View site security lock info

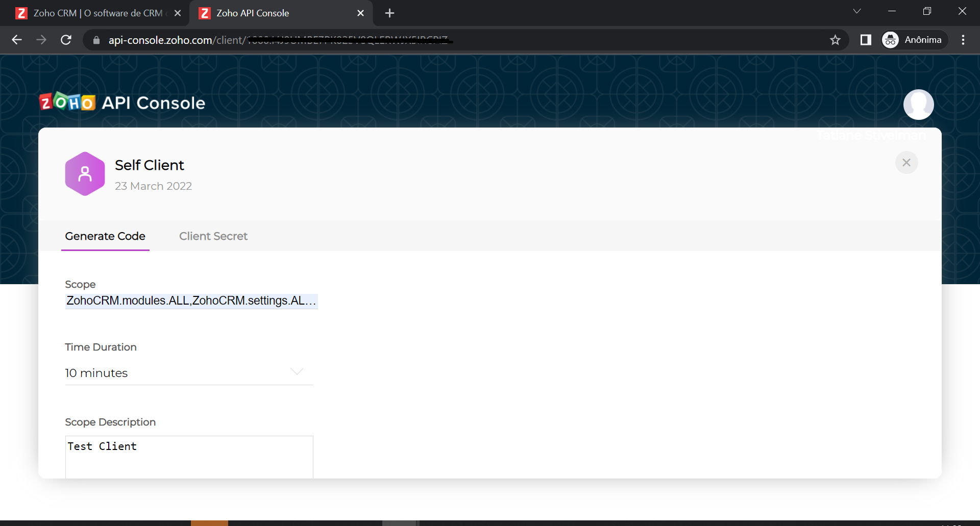tap(96, 40)
